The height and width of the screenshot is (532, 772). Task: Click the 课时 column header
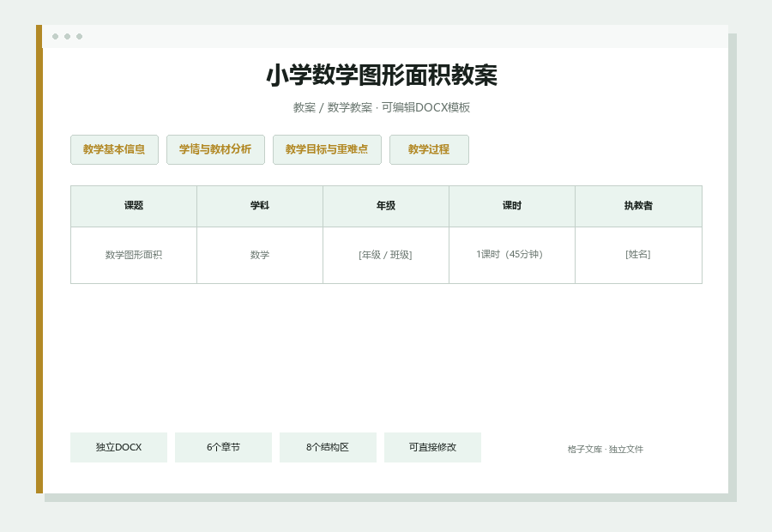[x=512, y=206]
